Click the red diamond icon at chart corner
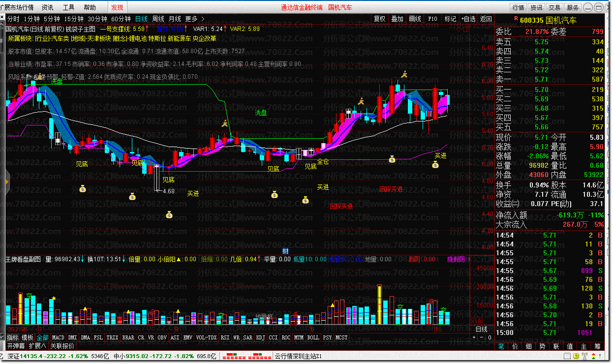Image resolution: width=613 pixels, height=364 pixels. click(x=459, y=30)
